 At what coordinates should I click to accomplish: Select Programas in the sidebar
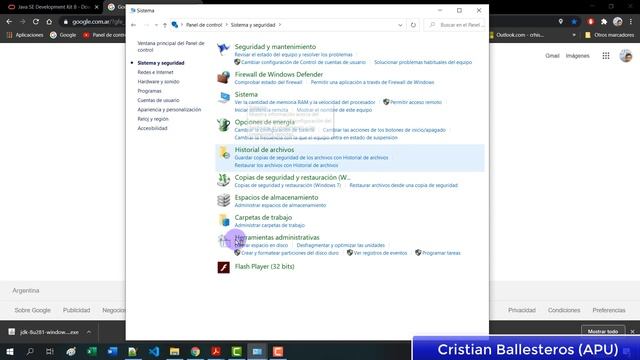[149, 91]
